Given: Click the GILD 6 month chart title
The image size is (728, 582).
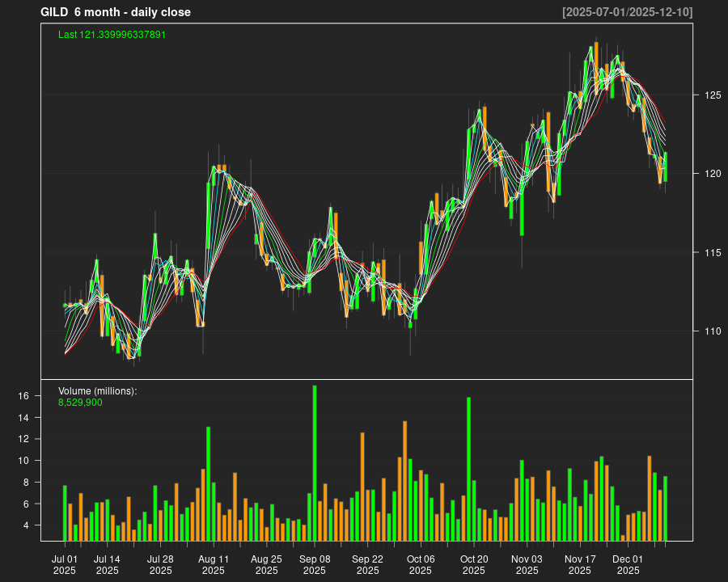Looking at the screenshot, I should [116, 12].
